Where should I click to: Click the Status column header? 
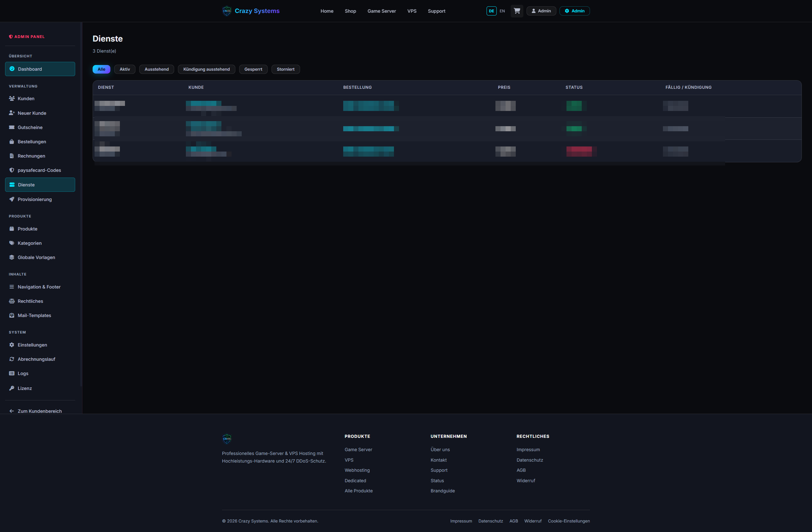point(574,87)
